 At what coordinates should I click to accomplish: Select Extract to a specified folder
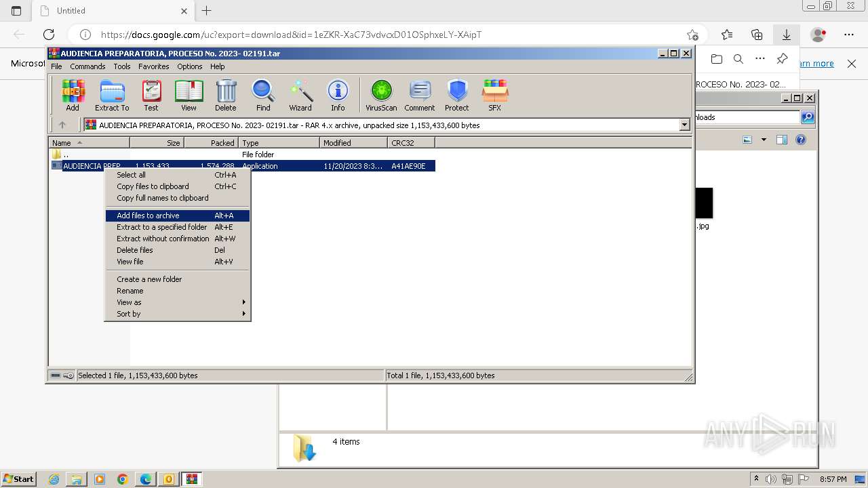pyautogui.click(x=178, y=227)
